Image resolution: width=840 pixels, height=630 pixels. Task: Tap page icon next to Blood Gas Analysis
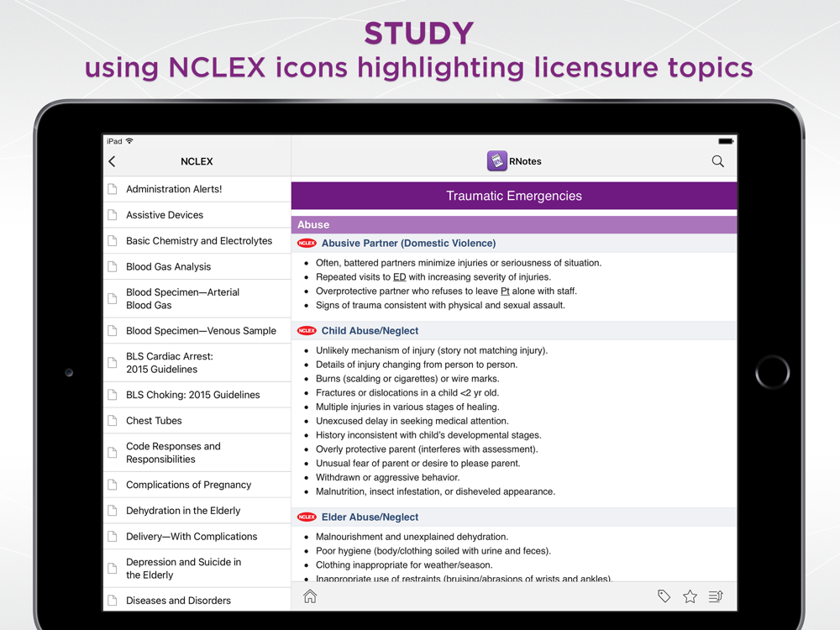pos(113,266)
